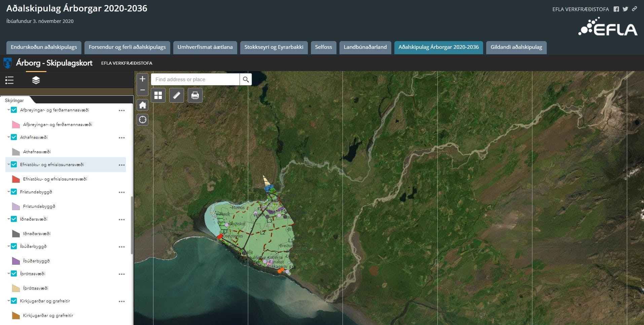Open options menu for Íþróttasvæði layer
The height and width of the screenshot is (325, 644).
coord(121,274)
